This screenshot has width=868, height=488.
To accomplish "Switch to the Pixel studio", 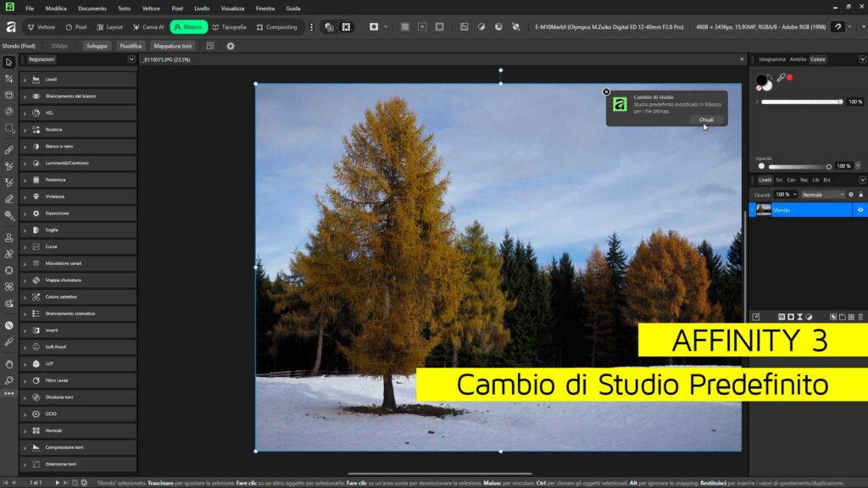I will [76, 27].
